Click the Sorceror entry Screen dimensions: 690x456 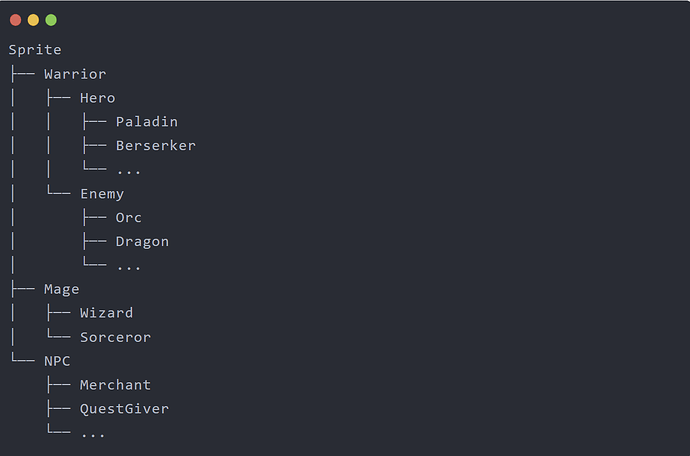(116, 337)
